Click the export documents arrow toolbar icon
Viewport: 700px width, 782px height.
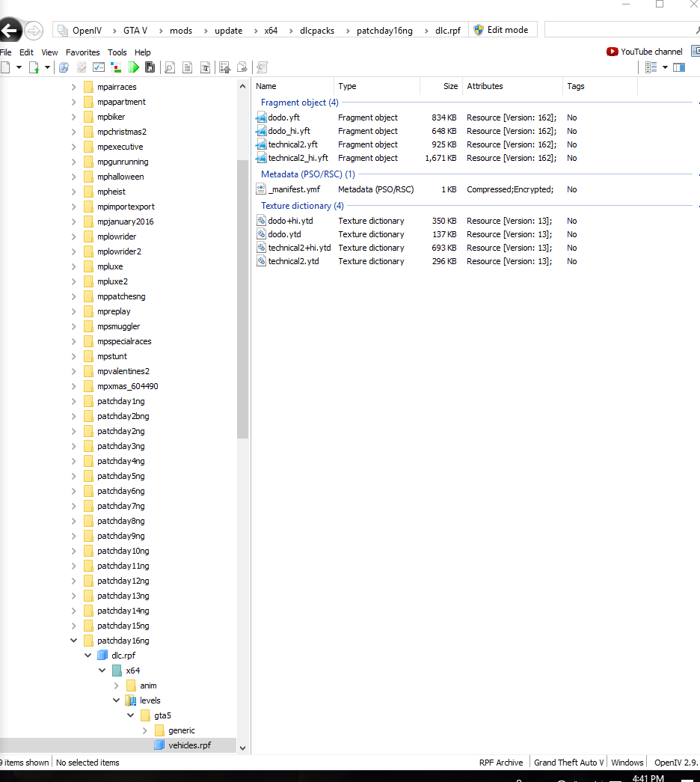[242, 67]
